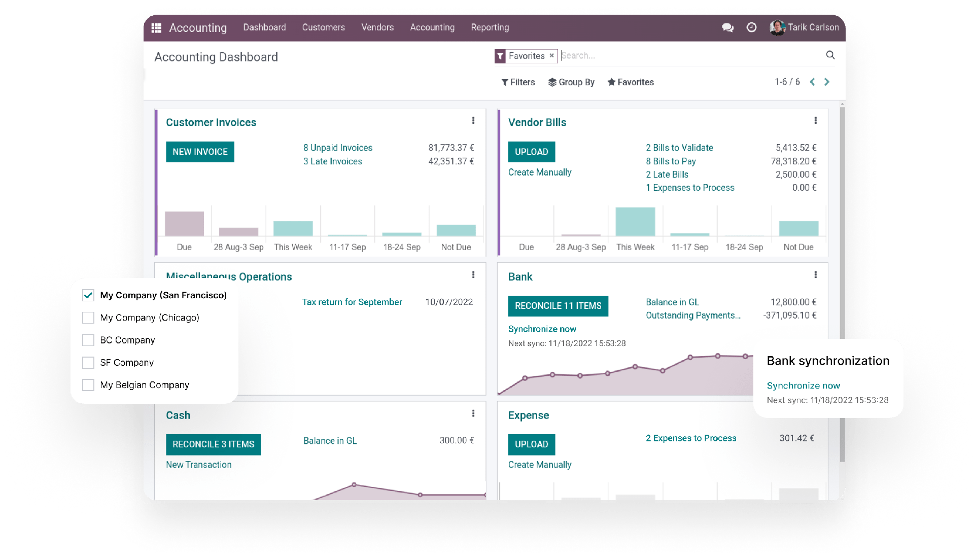Click three-dot menu on Bank panel
The height and width of the screenshot is (560, 974).
[x=816, y=274]
